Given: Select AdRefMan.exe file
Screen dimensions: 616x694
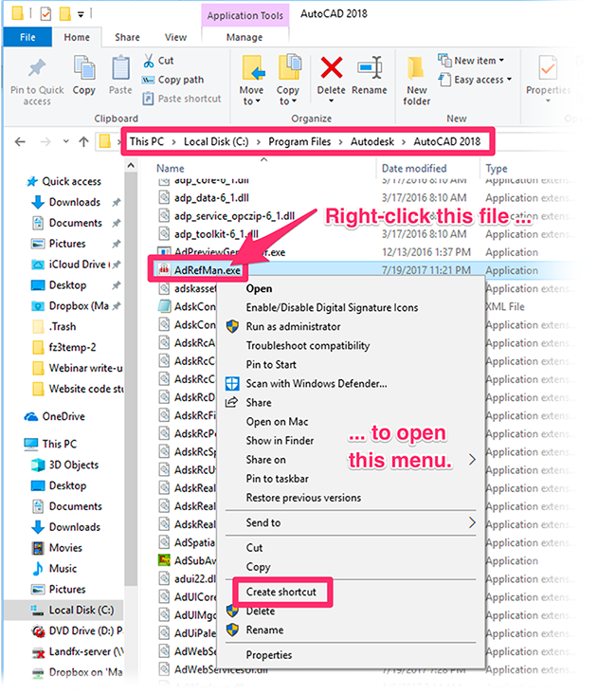Looking at the screenshot, I should click(208, 270).
